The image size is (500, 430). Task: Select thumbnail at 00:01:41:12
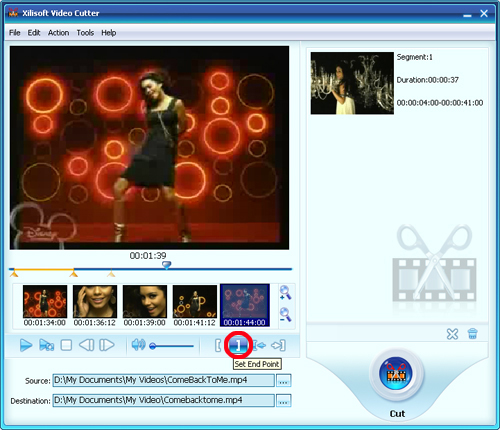tap(195, 305)
